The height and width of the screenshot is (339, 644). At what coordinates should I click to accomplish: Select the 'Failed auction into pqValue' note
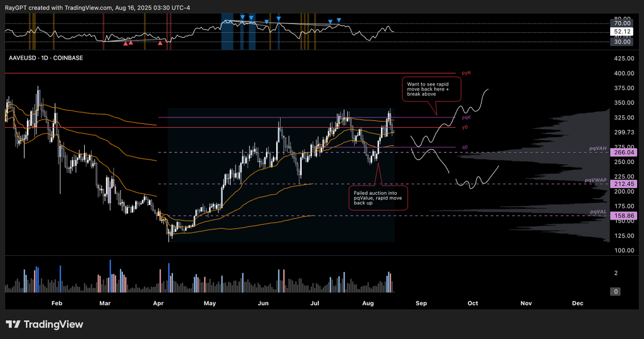(377, 198)
